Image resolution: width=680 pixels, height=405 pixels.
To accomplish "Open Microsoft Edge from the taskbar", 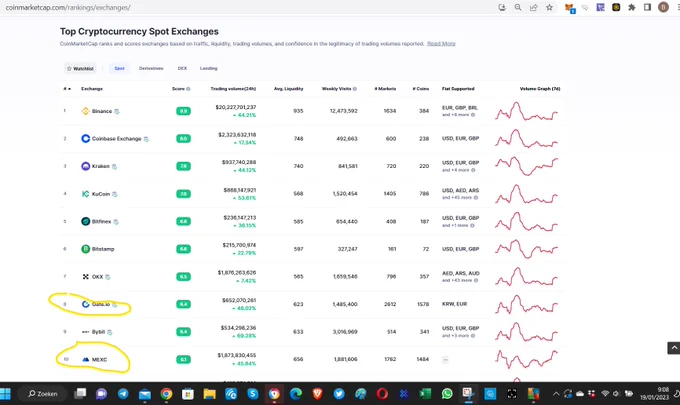I will click(x=296, y=394).
